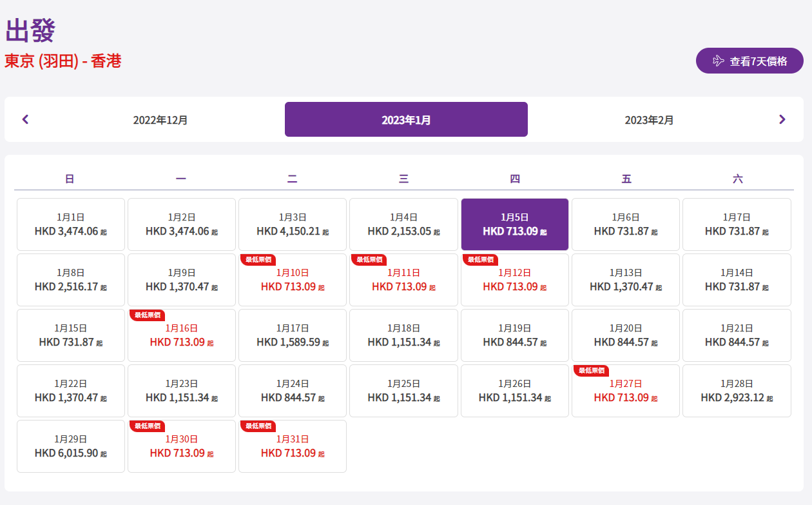The width and height of the screenshot is (812, 505).
Task: Select 1月8日 priced HKD 2,516.17
Action: [x=71, y=280]
